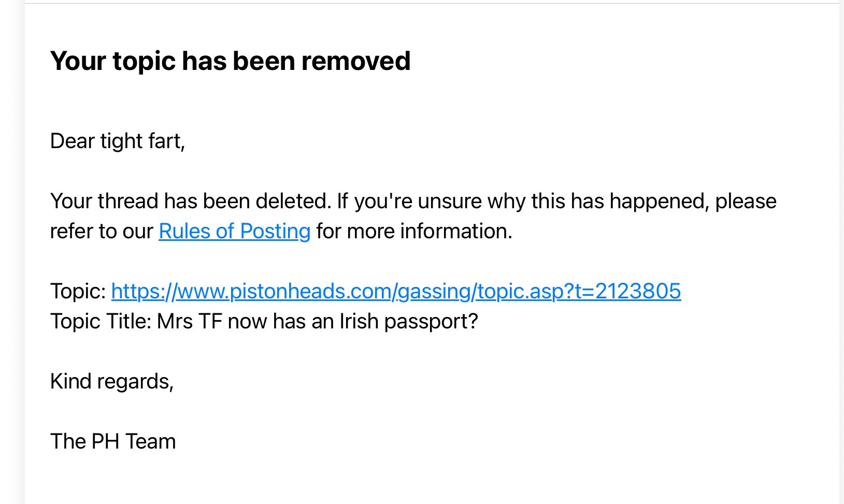Click the word "please" ending the first line
The image size is (844, 504).
pos(746,201)
